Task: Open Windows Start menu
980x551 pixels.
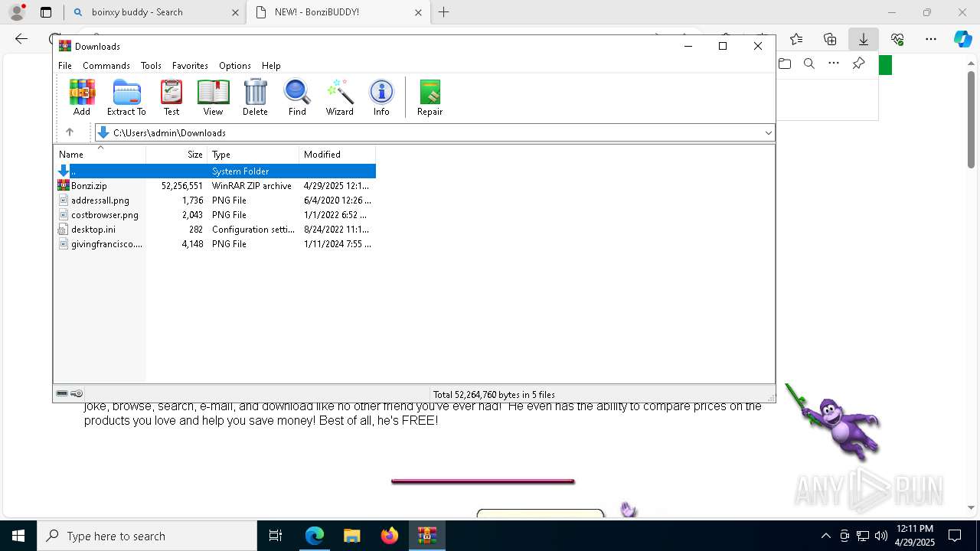Action: point(18,536)
